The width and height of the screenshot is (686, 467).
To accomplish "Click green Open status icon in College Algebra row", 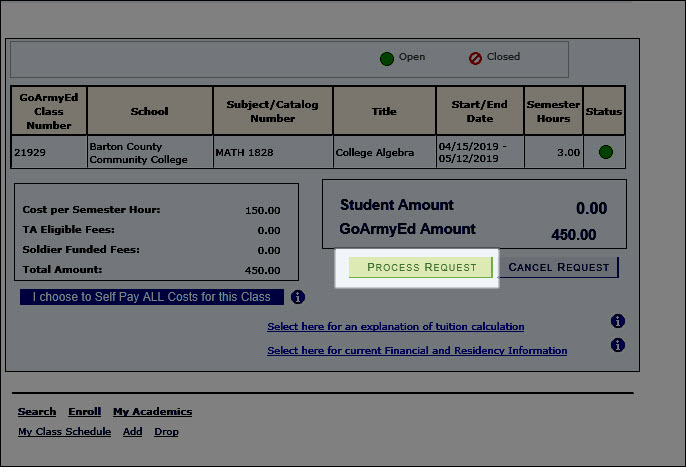I will tap(606, 152).
